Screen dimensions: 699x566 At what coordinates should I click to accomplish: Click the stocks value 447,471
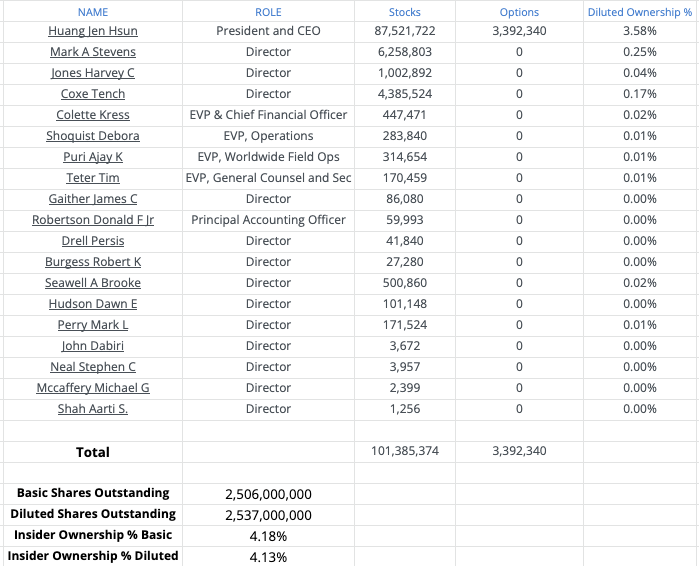pos(405,115)
